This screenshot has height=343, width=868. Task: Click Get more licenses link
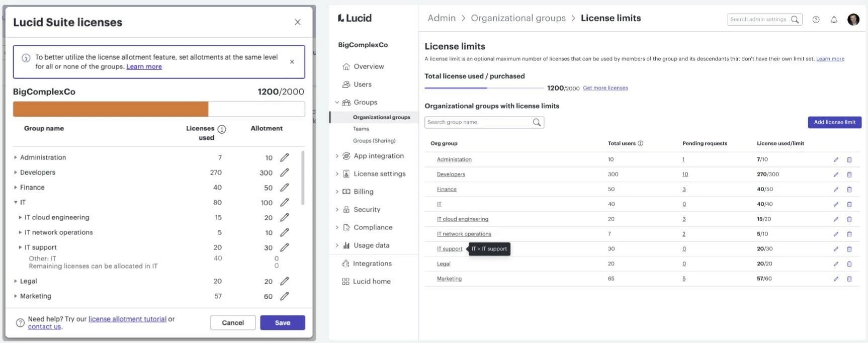(605, 88)
